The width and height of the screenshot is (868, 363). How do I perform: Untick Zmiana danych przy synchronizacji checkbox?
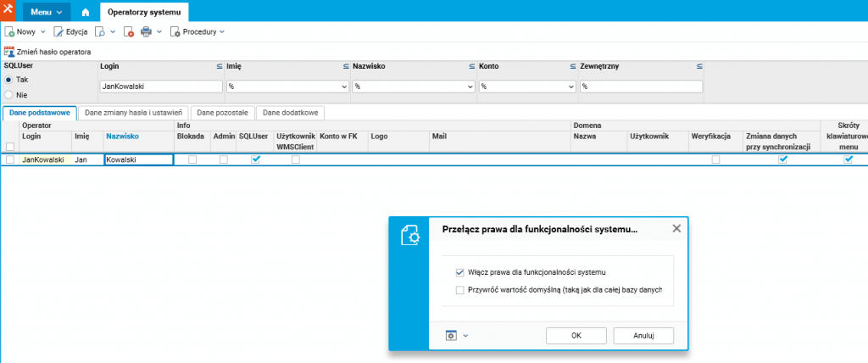pyautogui.click(x=782, y=159)
